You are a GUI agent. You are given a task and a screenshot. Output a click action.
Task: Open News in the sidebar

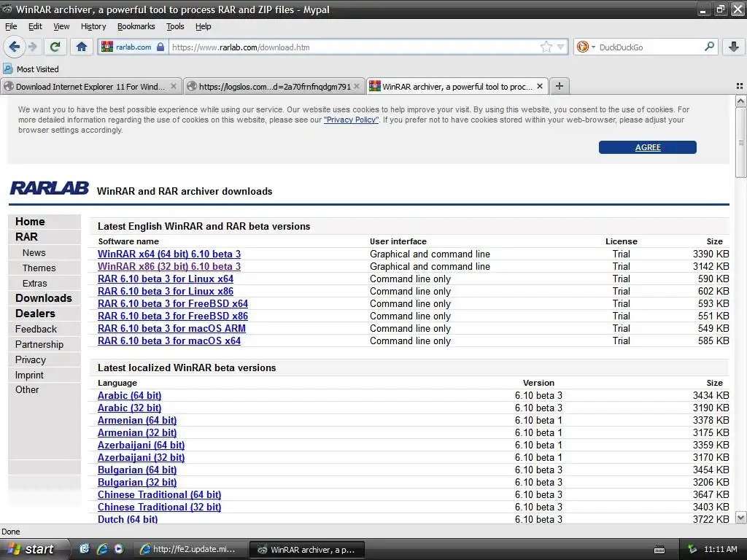tap(34, 252)
